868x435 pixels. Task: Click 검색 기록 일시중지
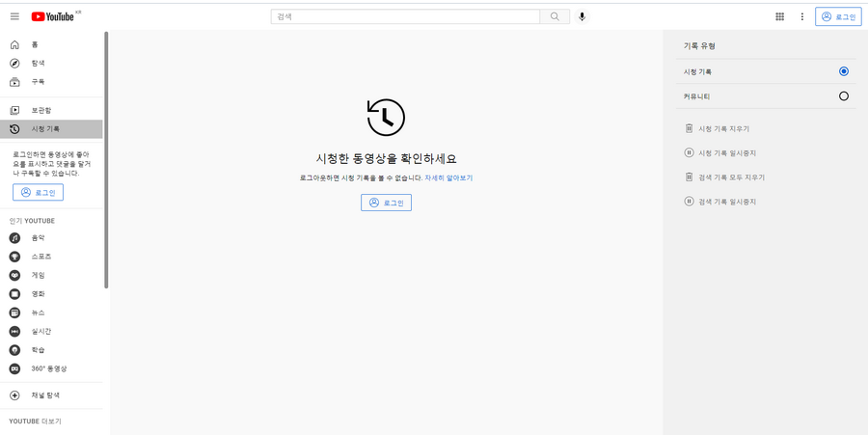click(x=720, y=202)
